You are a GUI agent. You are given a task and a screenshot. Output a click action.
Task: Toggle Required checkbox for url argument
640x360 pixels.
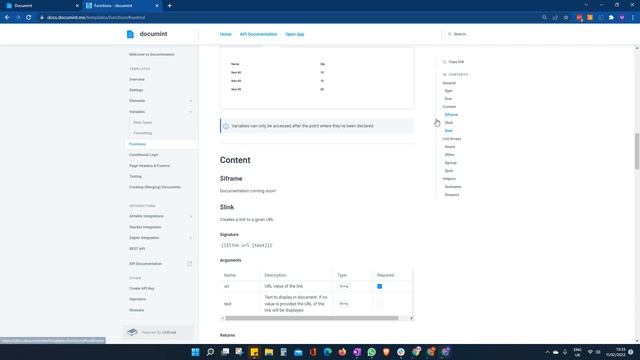pos(380,287)
